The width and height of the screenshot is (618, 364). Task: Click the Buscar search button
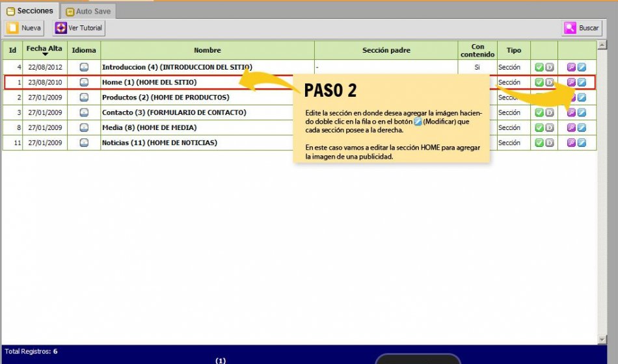[x=582, y=28]
